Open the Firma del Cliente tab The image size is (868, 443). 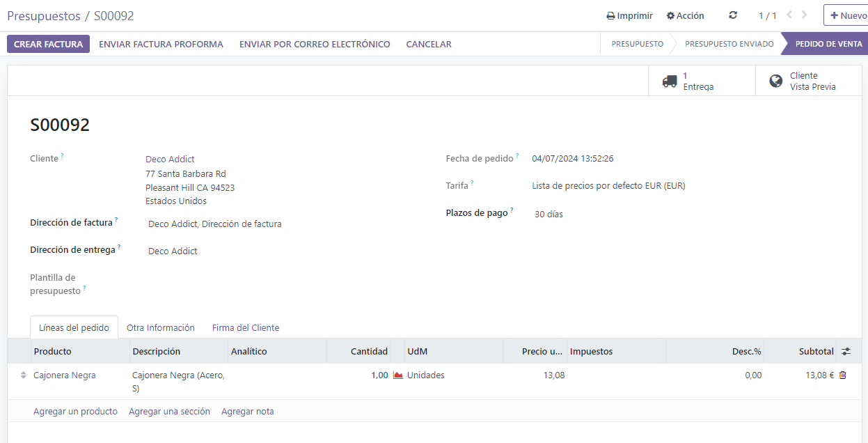coord(245,327)
